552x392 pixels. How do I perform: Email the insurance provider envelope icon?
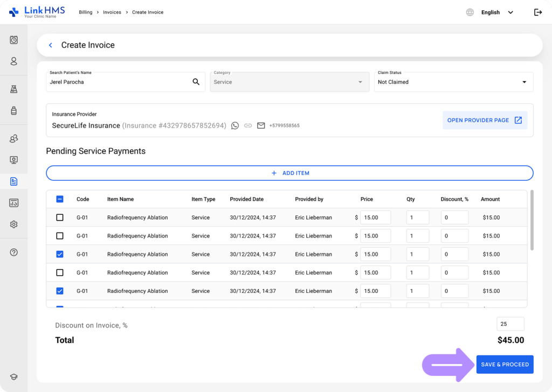point(261,125)
